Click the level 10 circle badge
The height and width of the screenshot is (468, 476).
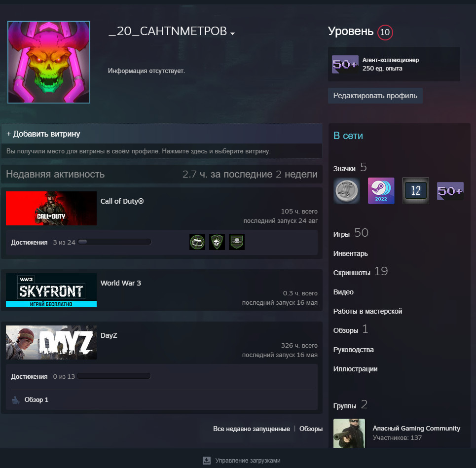(385, 32)
